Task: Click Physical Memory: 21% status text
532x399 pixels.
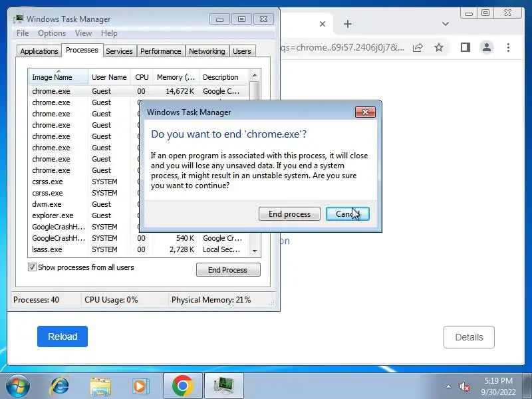Action: pyautogui.click(x=211, y=300)
